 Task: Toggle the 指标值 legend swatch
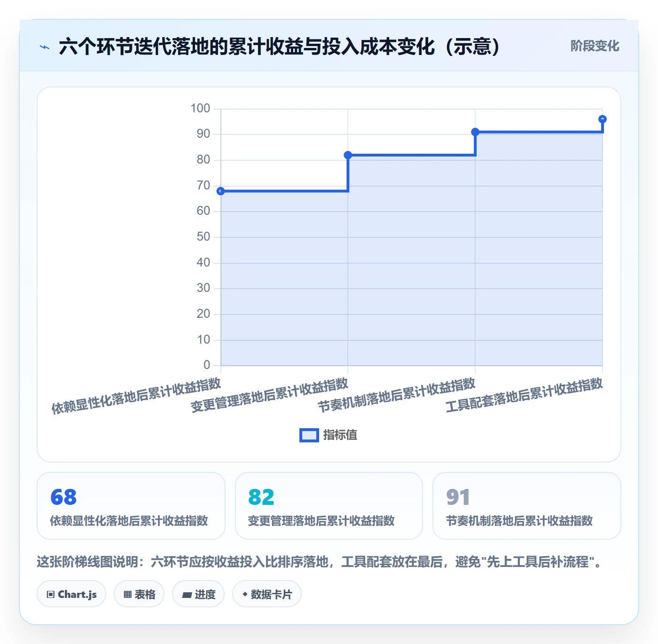click(x=309, y=435)
